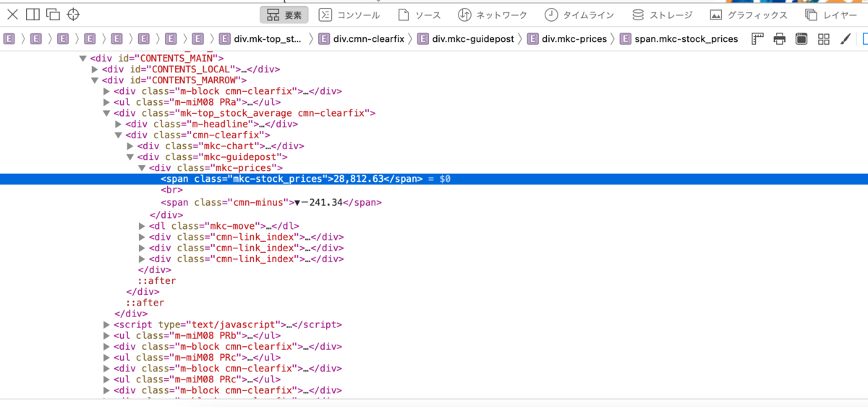Click the 28,812.63 text value
Screen dimensions: 868x407
click(358, 179)
